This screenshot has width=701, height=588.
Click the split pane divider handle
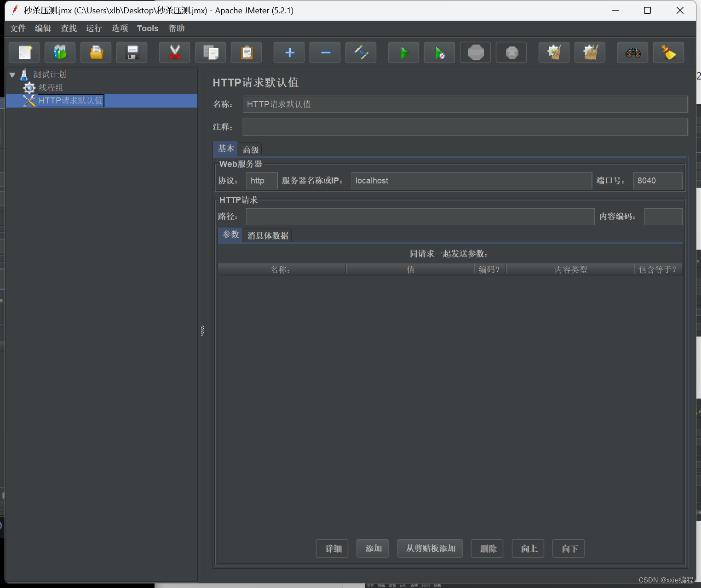(x=202, y=331)
